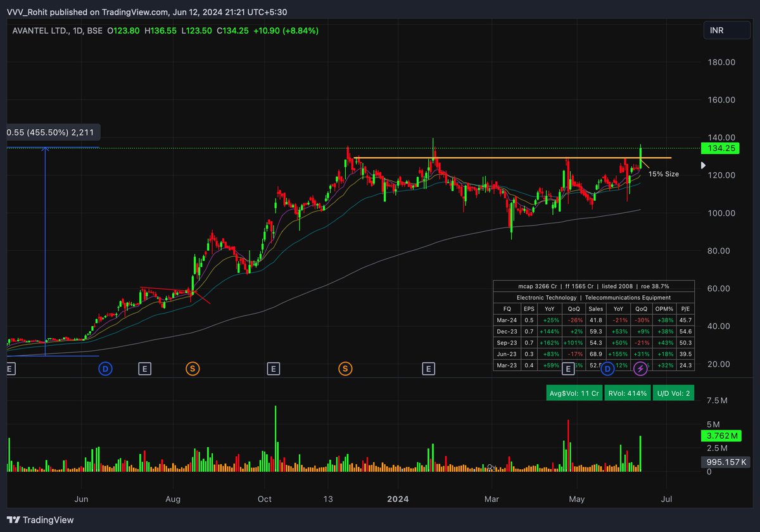Click the TradingView logo at bottom left
760x532 pixels.
click(x=41, y=519)
